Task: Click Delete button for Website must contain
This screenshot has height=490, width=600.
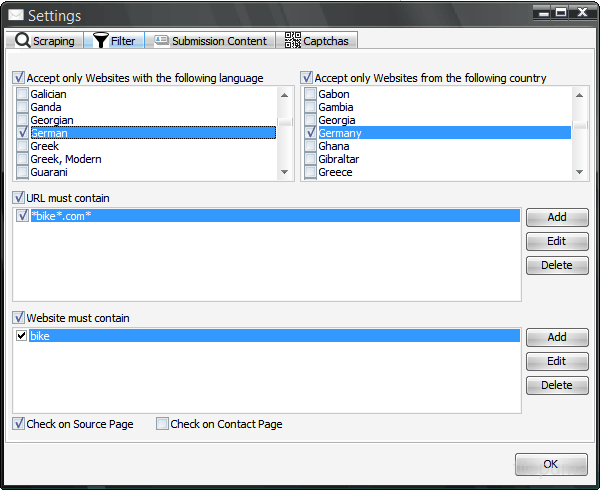Action: [557, 385]
